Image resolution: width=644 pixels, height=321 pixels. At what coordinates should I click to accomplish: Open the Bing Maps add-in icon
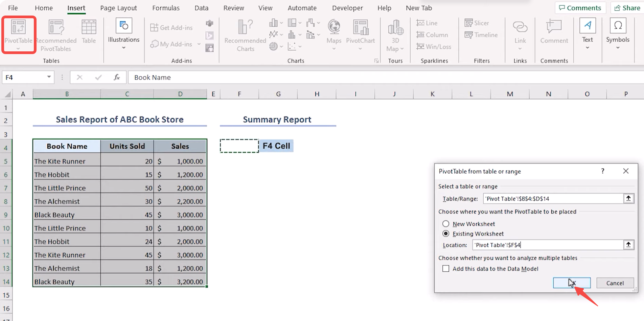click(x=210, y=35)
